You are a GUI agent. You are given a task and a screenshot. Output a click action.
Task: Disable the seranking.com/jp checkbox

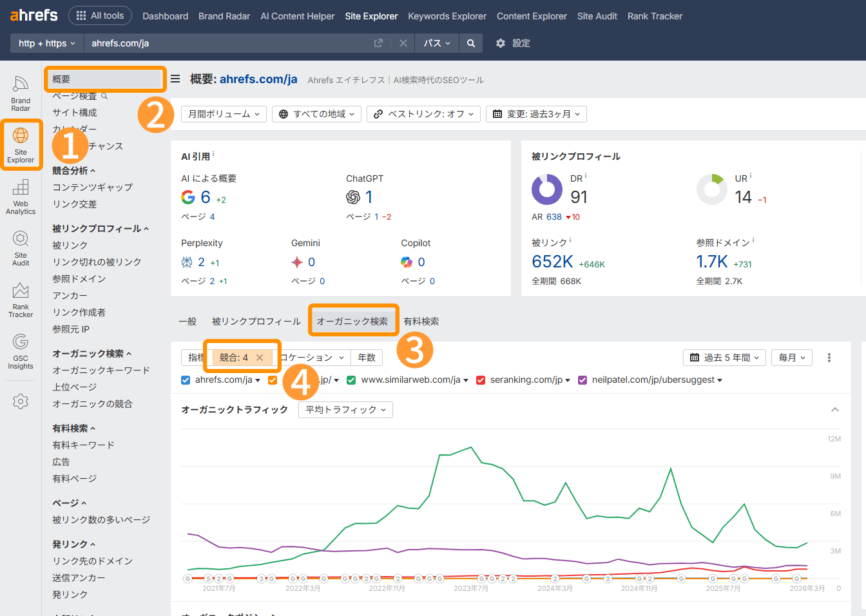[x=480, y=380]
